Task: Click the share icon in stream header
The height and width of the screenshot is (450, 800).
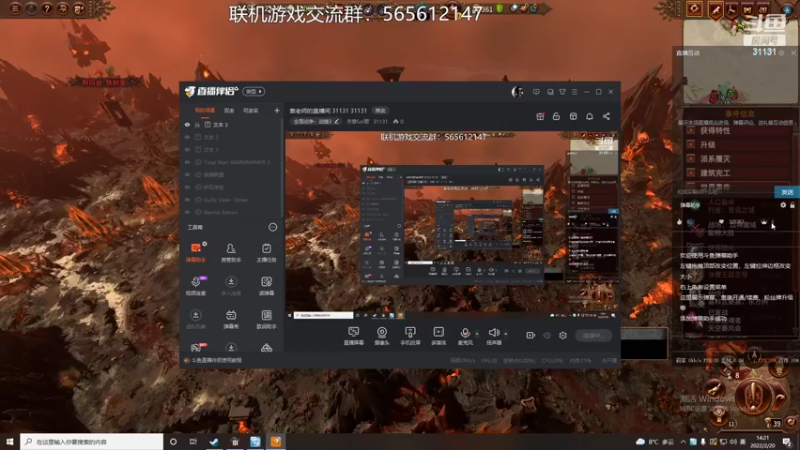Action: pos(606,116)
